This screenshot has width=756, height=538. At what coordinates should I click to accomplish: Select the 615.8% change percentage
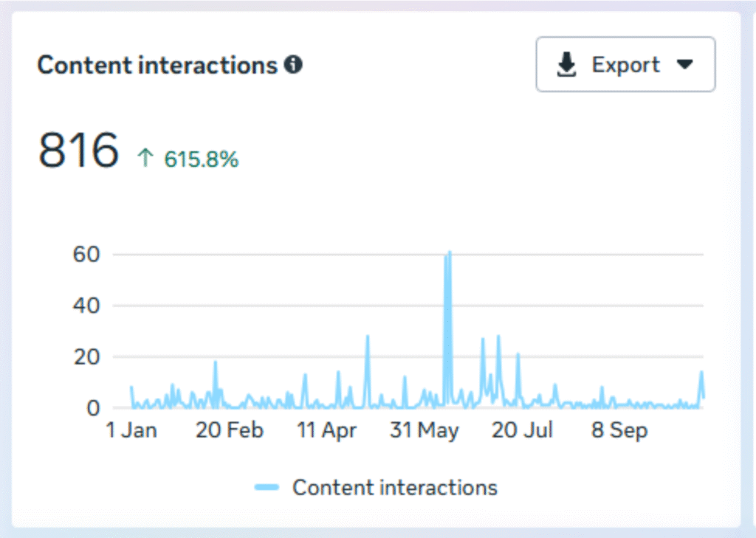click(202, 159)
